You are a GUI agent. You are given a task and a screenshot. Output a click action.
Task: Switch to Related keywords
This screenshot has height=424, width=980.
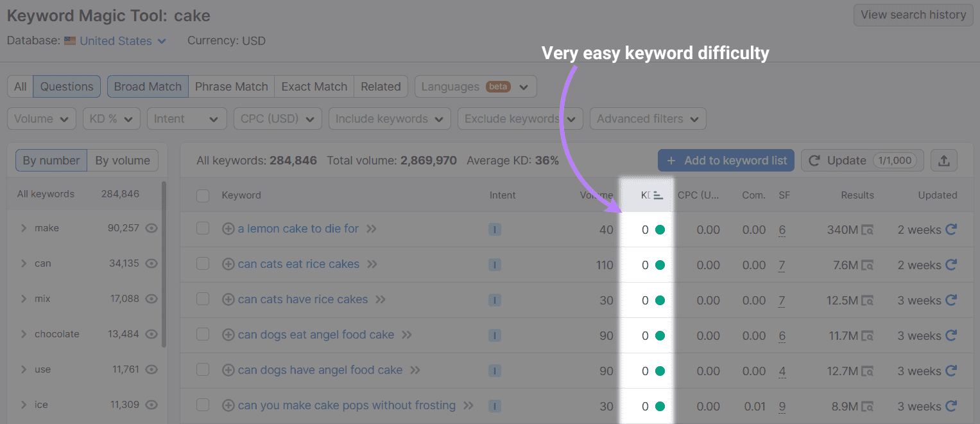click(381, 87)
